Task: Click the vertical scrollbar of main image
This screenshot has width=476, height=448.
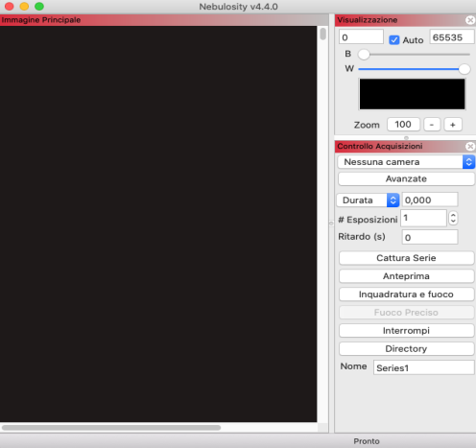Action: point(323,34)
